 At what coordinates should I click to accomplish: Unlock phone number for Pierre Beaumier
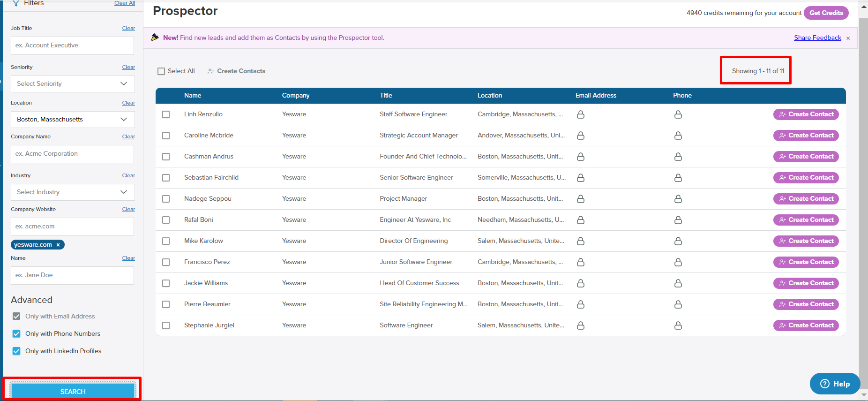coord(678,304)
